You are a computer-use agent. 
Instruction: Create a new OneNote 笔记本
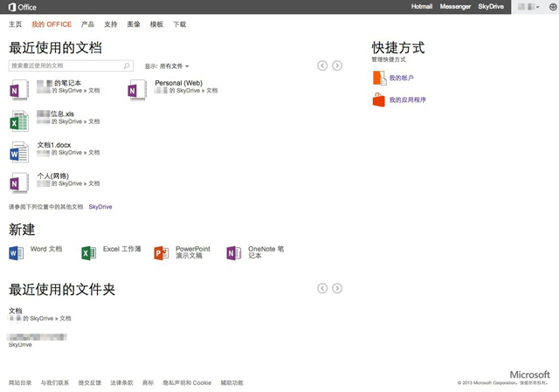[233, 252]
